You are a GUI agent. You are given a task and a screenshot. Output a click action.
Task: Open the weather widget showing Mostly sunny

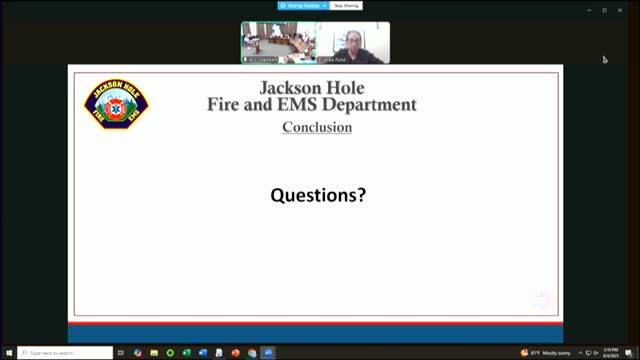545,353
